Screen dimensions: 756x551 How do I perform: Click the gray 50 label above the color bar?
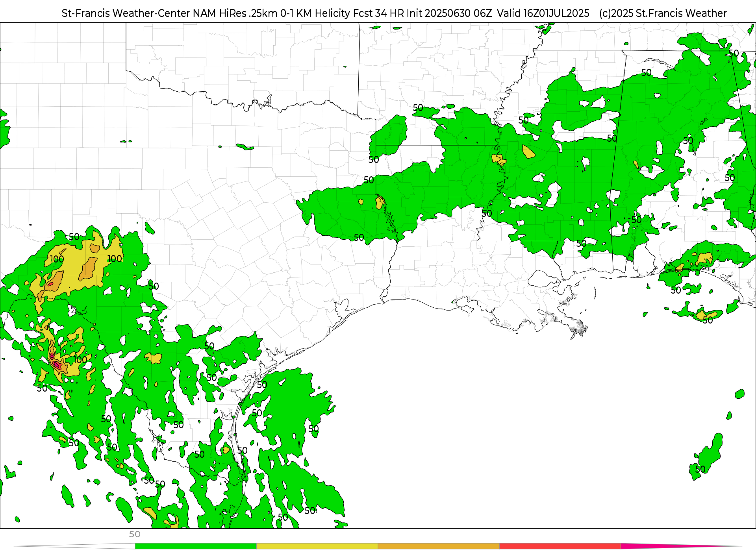(x=135, y=534)
